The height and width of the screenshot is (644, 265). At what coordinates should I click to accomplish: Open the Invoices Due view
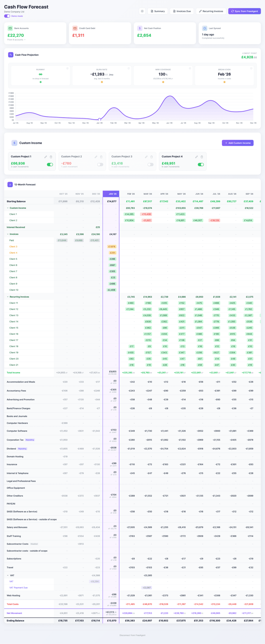(182, 11)
